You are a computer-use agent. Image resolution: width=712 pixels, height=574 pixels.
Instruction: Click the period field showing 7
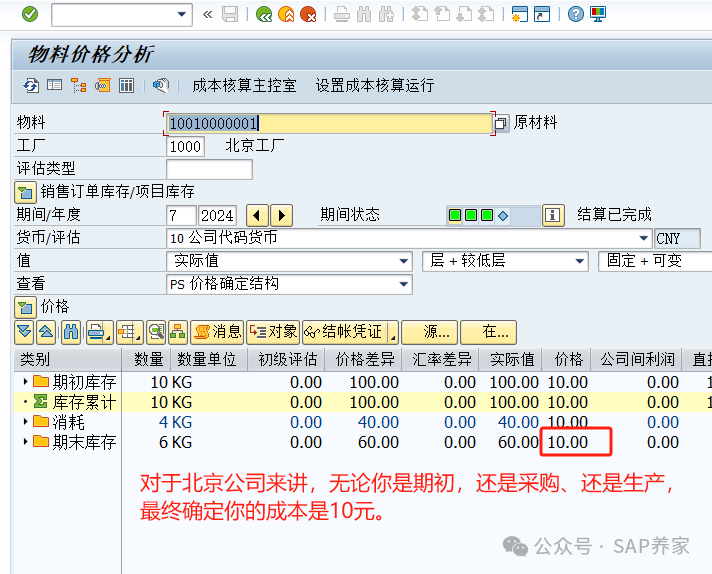pyautogui.click(x=181, y=215)
